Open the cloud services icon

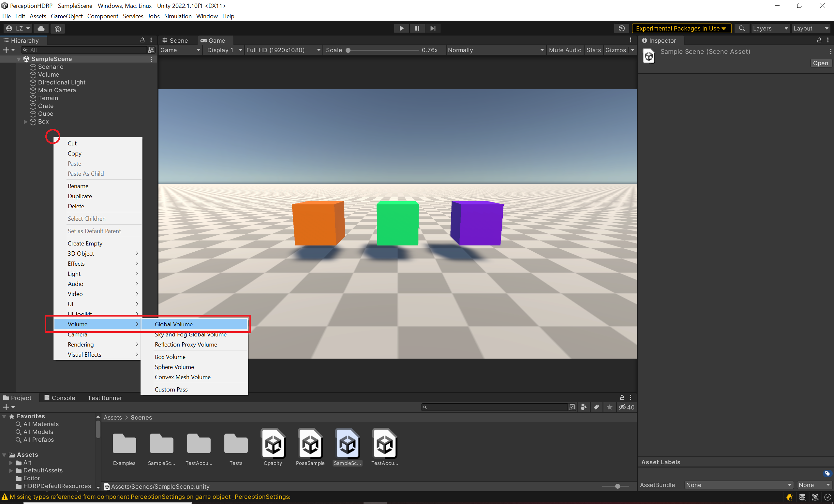coord(41,28)
